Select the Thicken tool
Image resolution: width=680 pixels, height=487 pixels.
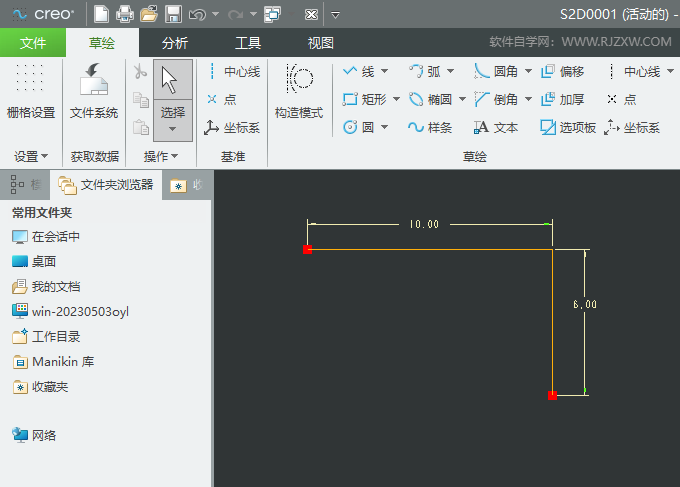(562, 99)
